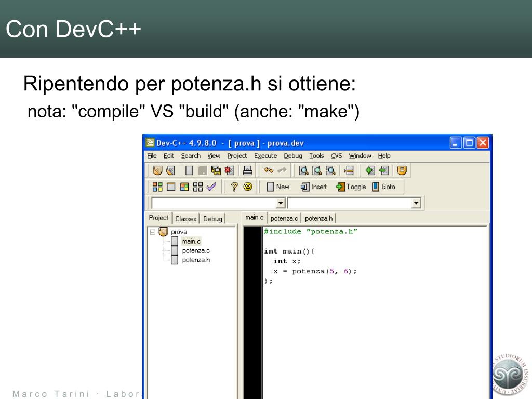Open the Edit menu
Screen dimensions: 532x399
(169, 156)
